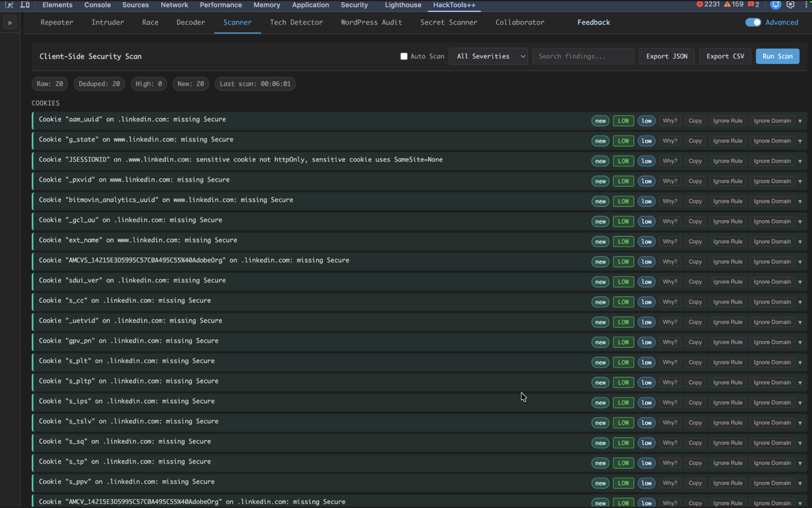Expand the sidebar with the double chevron
Screen dimensions: 812x508
coord(10,22)
